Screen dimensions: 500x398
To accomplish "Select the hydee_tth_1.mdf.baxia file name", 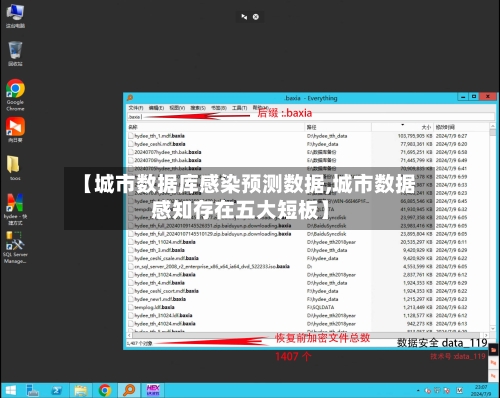I will 159,136.
